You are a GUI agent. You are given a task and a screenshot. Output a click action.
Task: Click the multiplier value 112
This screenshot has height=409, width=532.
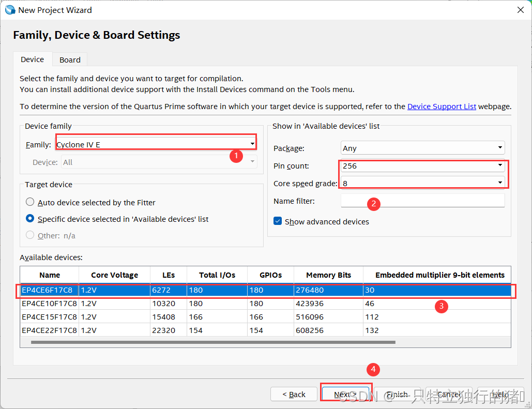[372, 317]
